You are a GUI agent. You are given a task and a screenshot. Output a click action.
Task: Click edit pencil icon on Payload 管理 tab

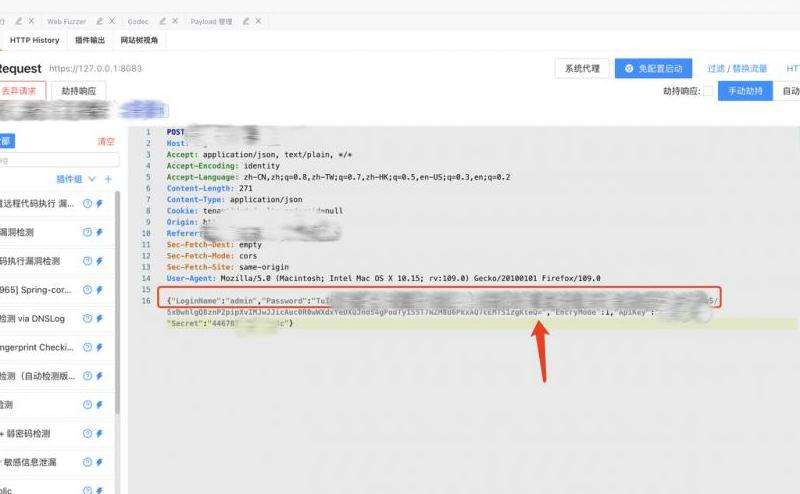[x=247, y=20]
